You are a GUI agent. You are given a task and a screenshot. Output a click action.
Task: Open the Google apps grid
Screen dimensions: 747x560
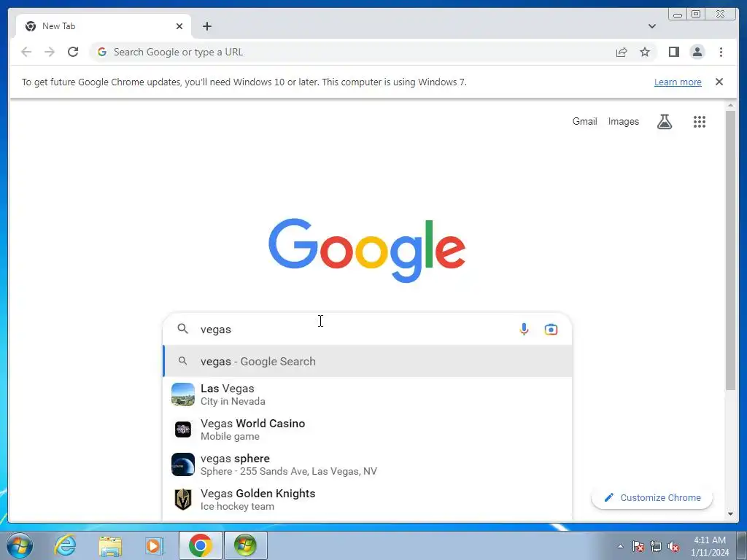pos(700,122)
